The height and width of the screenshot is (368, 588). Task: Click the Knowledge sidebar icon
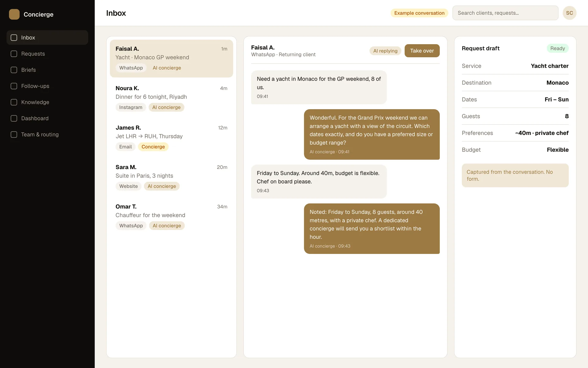pos(14,102)
